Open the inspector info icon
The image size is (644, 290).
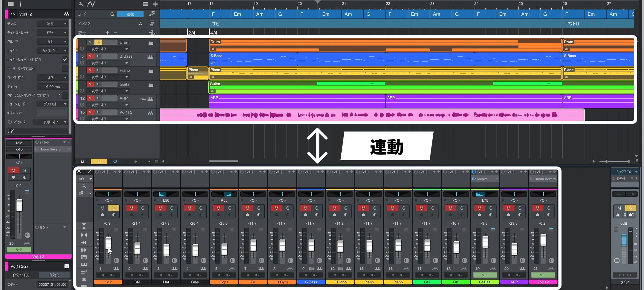20,4
